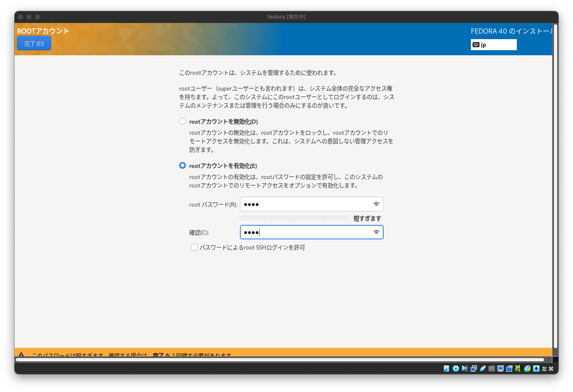
Task: Select the rootアカウントを無効化 radio option
Action: (x=182, y=121)
